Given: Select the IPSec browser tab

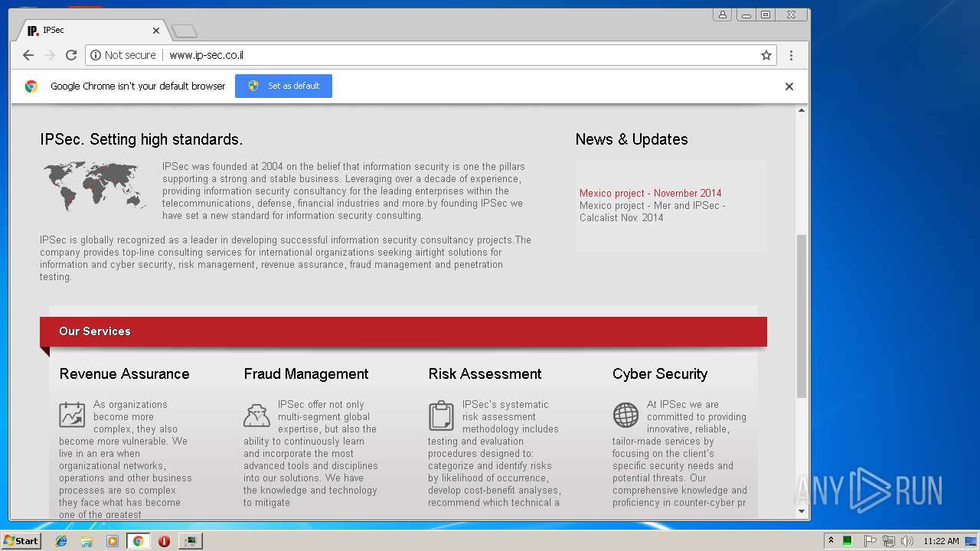Looking at the screenshot, I should click(x=92, y=31).
